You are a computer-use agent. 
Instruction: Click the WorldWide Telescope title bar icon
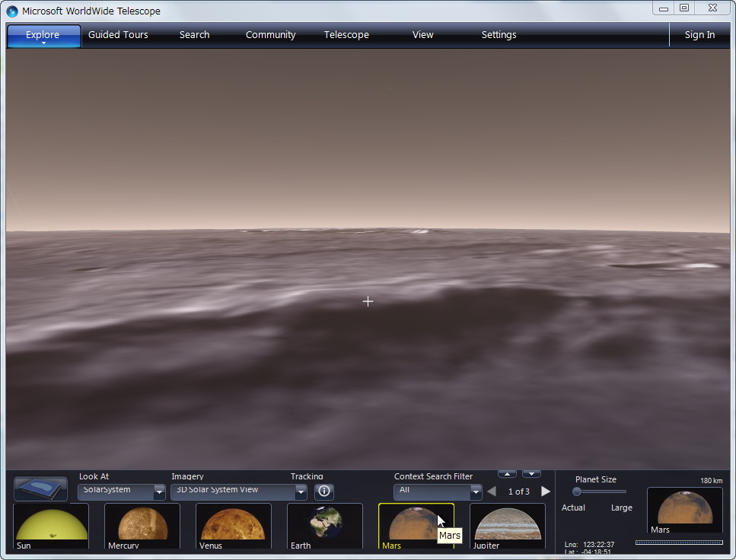coord(12,11)
